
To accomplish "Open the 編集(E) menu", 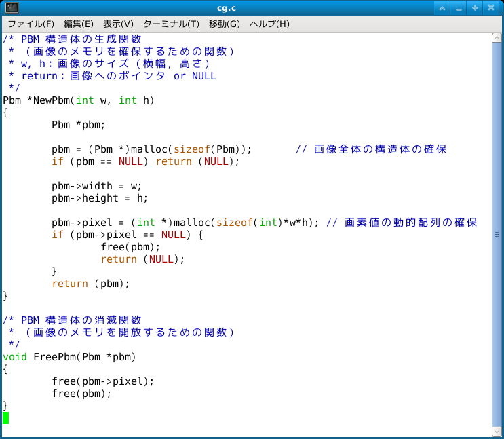I will (x=79, y=24).
